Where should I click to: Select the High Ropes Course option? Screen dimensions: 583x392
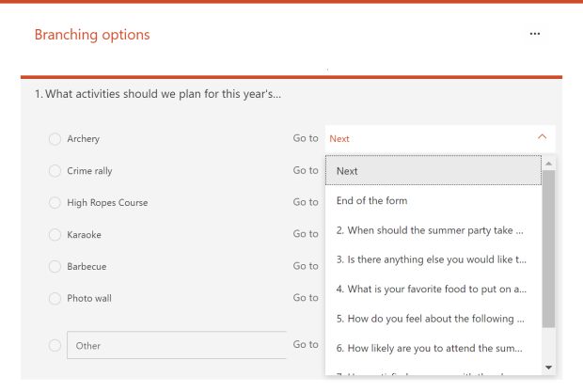(55, 203)
